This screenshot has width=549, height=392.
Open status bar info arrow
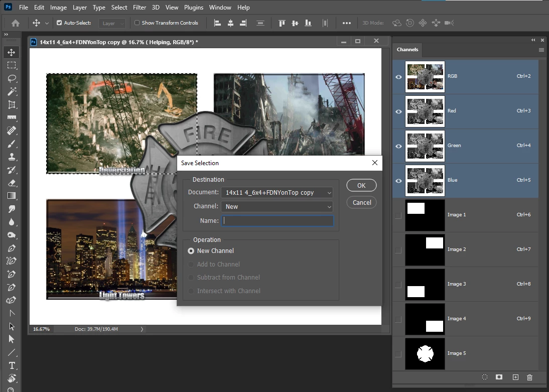coord(142,329)
